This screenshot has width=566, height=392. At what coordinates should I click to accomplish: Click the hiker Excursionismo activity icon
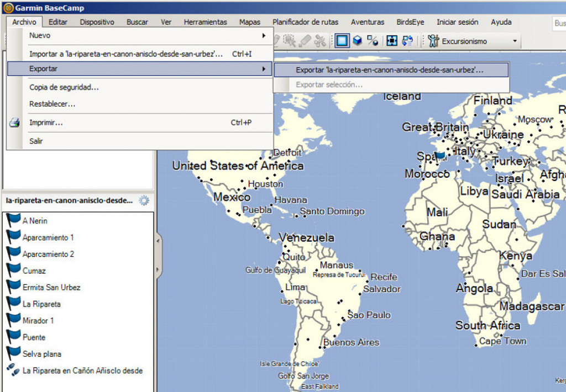click(433, 41)
